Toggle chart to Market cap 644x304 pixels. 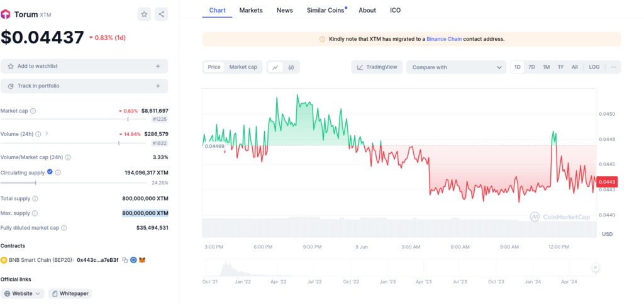point(243,67)
